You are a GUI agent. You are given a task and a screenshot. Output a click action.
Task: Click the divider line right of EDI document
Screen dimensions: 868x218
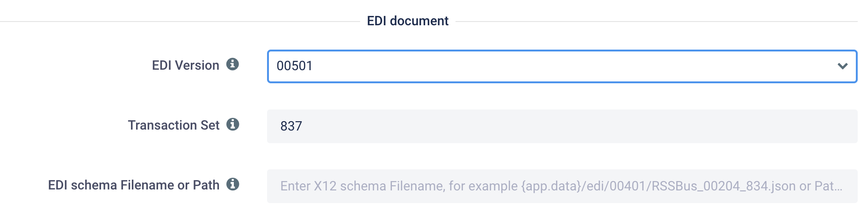pyautogui.click(x=657, y=22)
